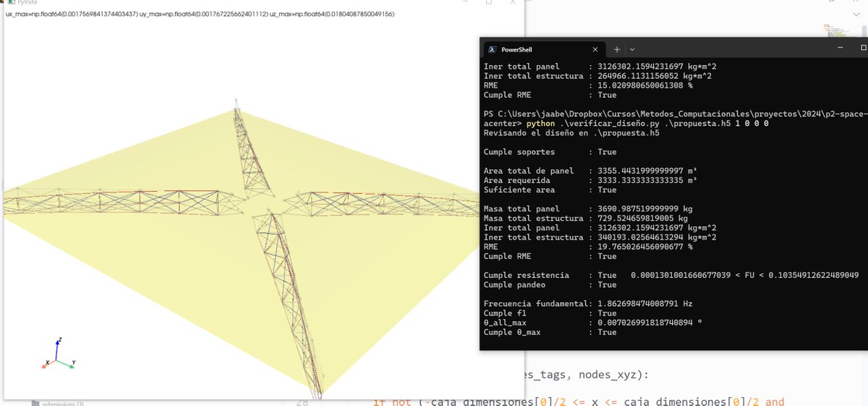This screenshot has width=868, height=406.
Task: Click the code minimap in the background editor
Action: click(840, 32)
